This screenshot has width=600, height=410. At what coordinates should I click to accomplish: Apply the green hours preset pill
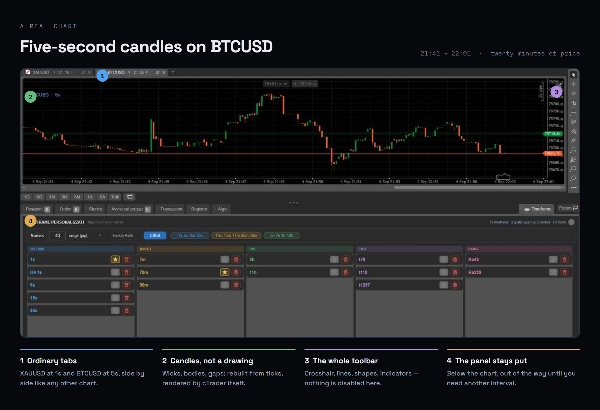[282, 235]
